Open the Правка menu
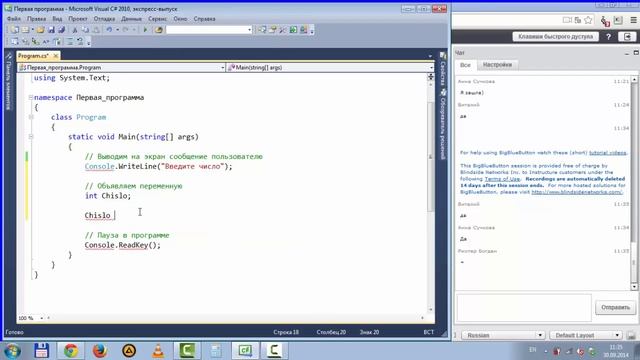The image size is (640, 360). pyautogui.click(x=36, y=19)
